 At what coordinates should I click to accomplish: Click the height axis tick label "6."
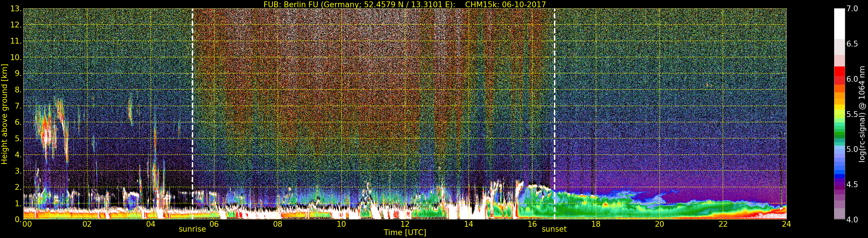18,122
